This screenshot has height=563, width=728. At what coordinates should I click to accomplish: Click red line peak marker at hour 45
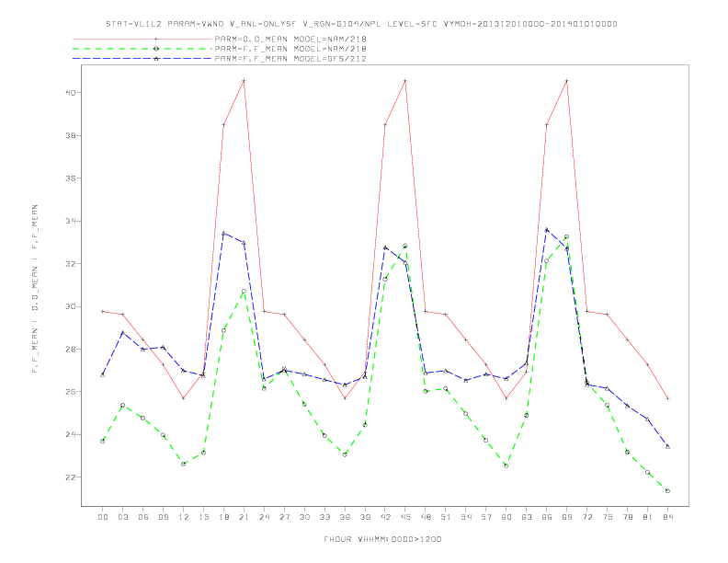(x=405, y=81)
